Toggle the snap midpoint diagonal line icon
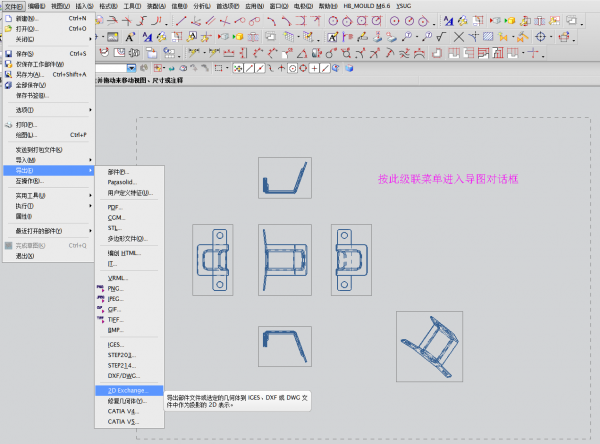The height and width of the screenshot is (444, 600). tap(260, 68)
